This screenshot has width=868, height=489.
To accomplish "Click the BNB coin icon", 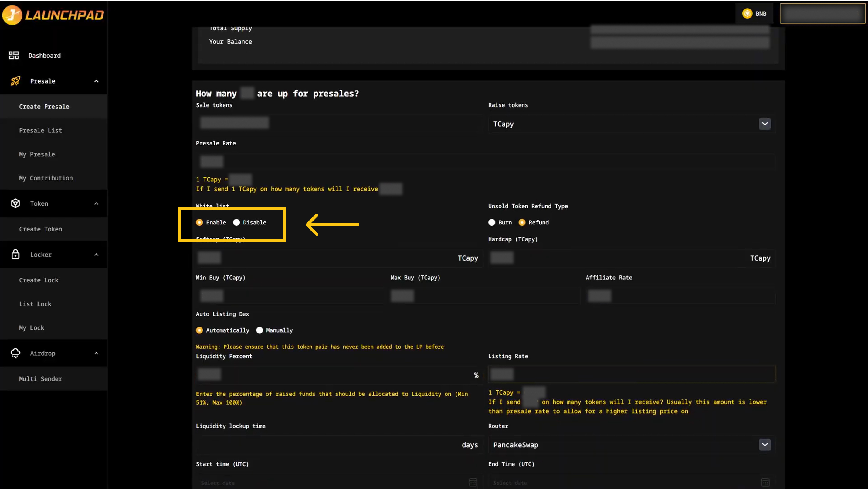I will coord(747,13).
